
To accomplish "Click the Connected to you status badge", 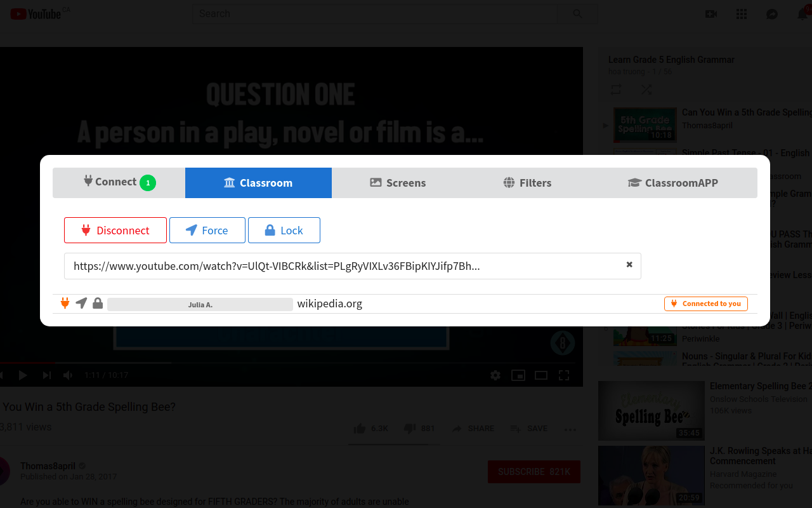I will pos(706,304).
